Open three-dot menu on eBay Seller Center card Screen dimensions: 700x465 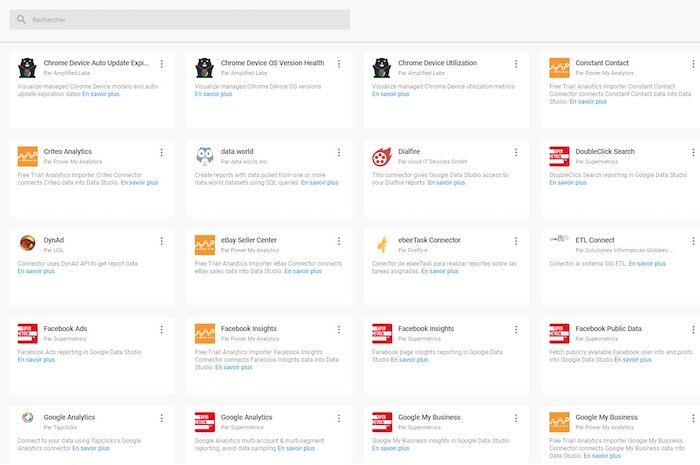click(x=339, y=241)
